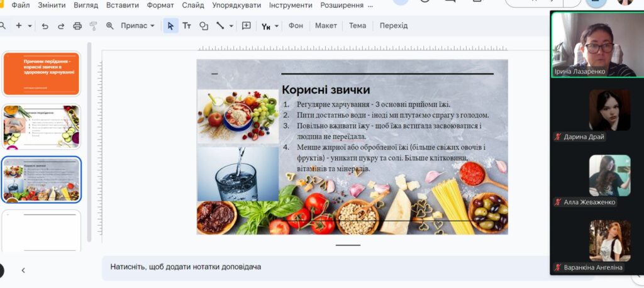Print the presentation using printer icon
644x288 pixels.
(77, 26)
